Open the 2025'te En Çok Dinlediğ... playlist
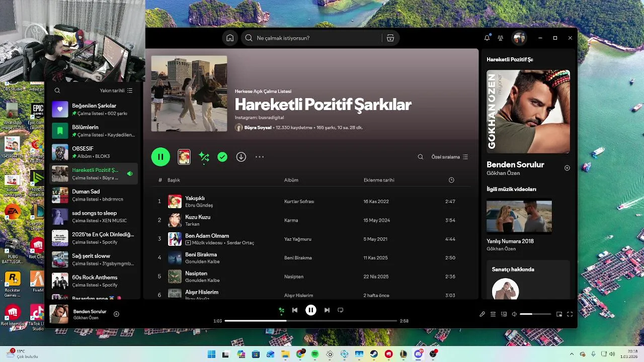The image size is (644, 362). pos(94,238)
